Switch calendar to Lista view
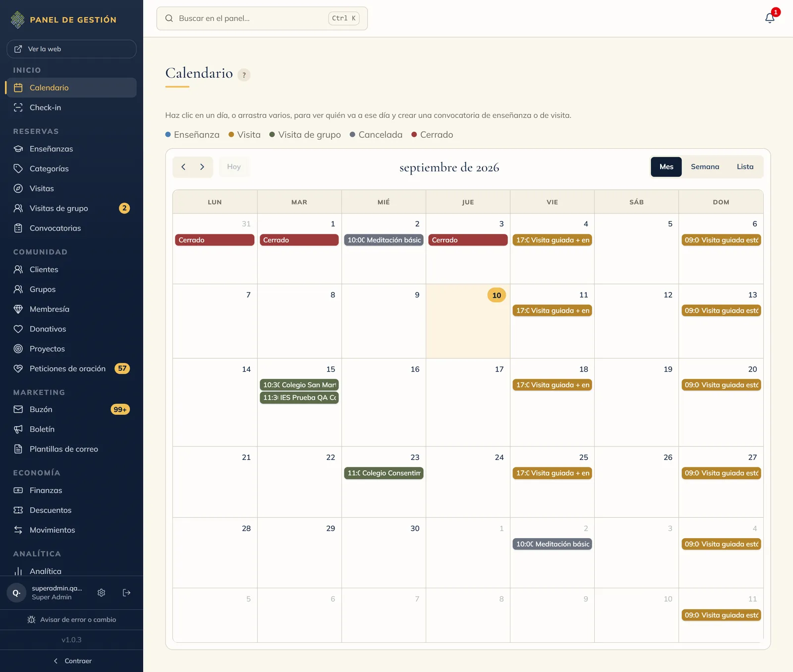Image resolution: width=793 pixels, height=672 pixels. pos(745,167)
